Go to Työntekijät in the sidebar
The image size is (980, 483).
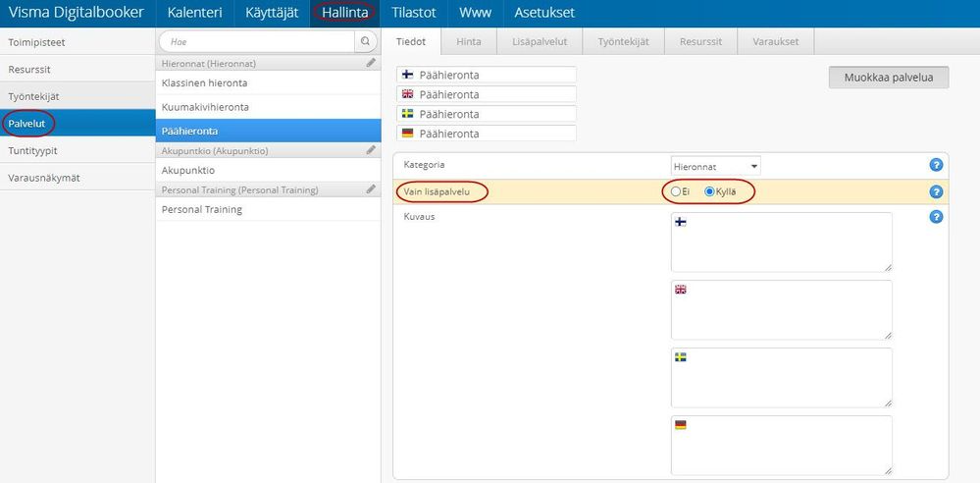click(77, 96)
